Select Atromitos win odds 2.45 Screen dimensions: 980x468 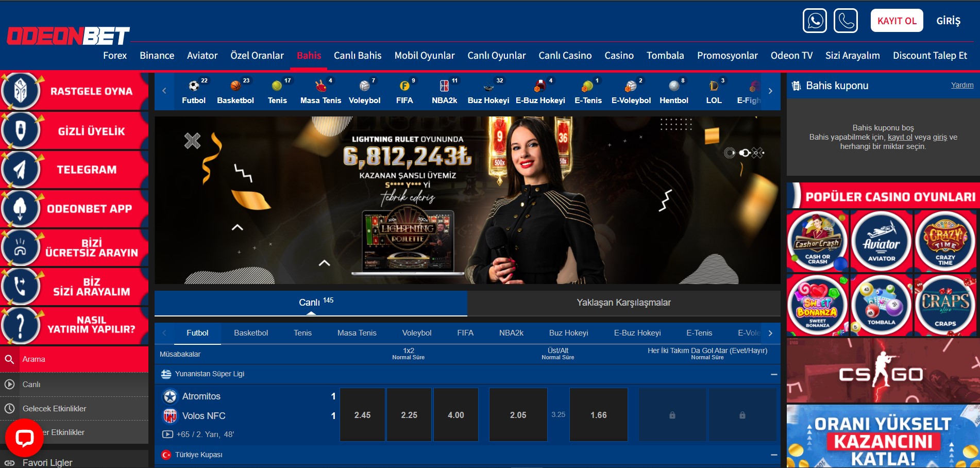tap(362, 415)
